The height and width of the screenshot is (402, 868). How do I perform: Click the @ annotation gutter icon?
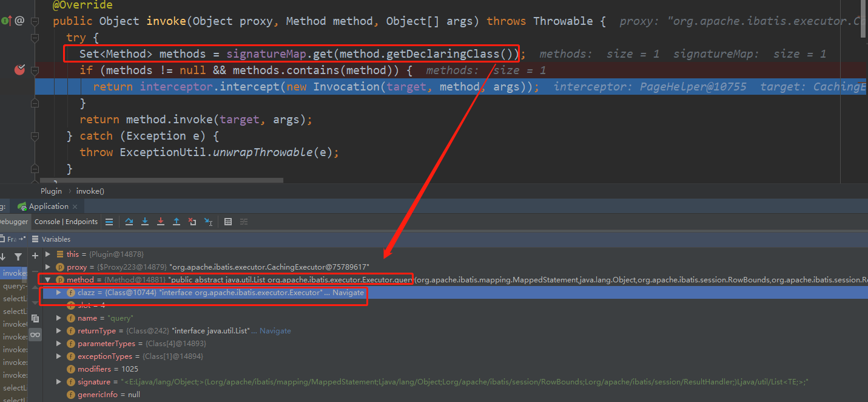coord(19,21)
